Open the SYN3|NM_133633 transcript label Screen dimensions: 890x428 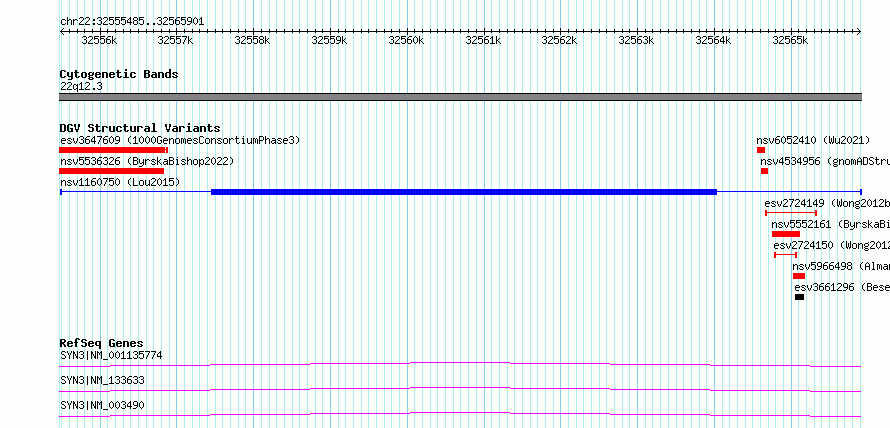(x=102, y=380)
